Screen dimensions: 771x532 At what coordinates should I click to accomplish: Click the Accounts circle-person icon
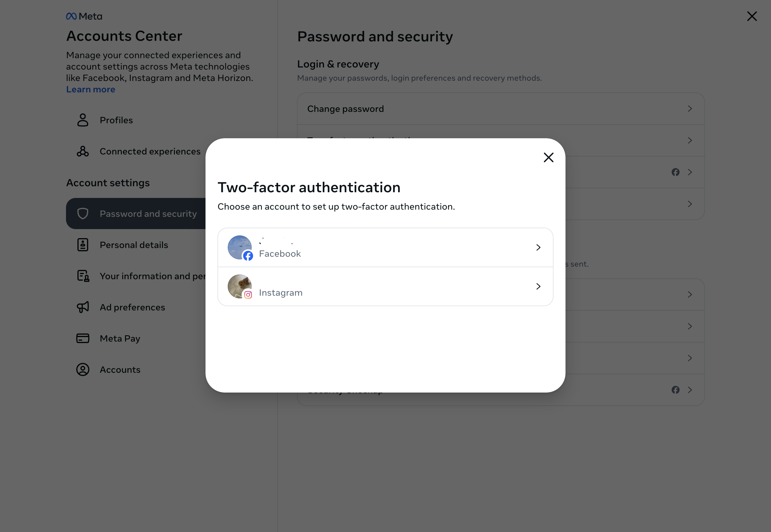pos(83,370)
